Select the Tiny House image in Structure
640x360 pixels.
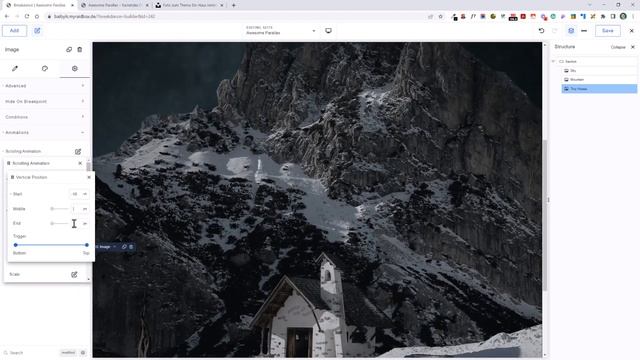point(599,89)
